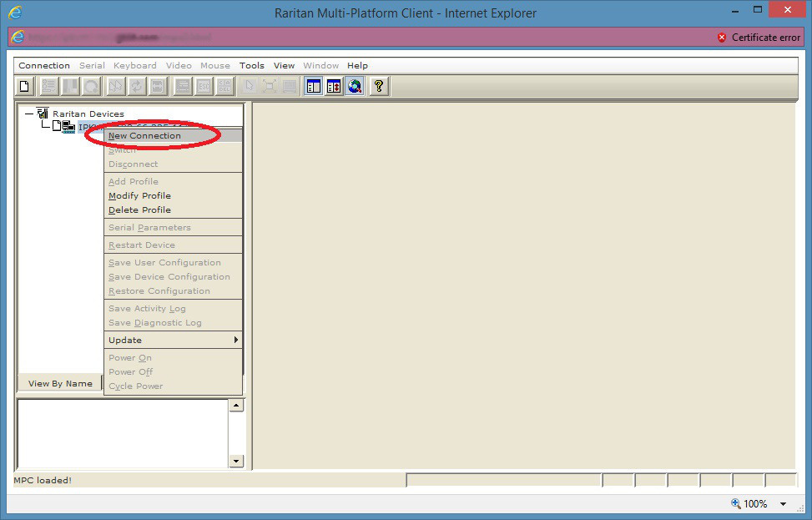
Task: Open the Help menu
Action: point(357,65)
